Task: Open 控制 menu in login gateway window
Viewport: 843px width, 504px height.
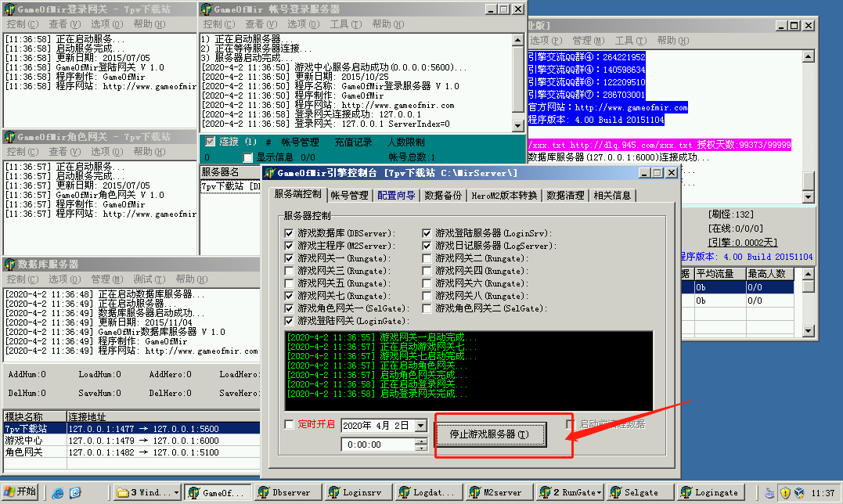Action: pos(22,24)
